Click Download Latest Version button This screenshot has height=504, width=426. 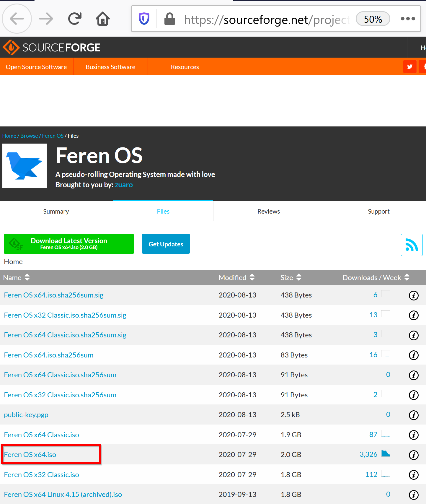(x=69, y=244)
